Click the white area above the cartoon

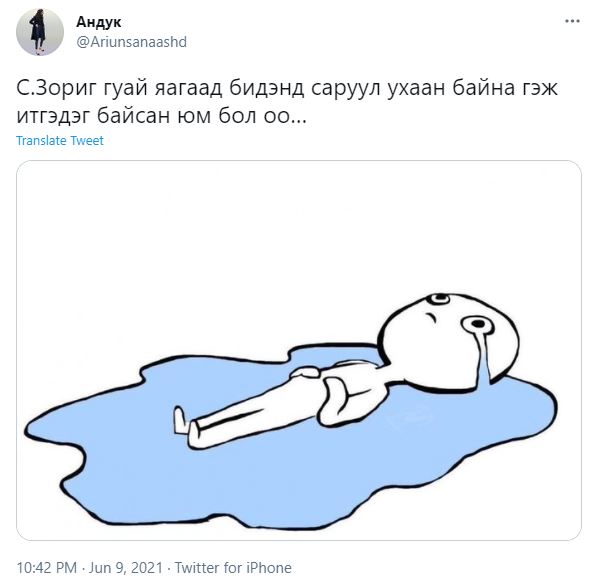point(299,227)
